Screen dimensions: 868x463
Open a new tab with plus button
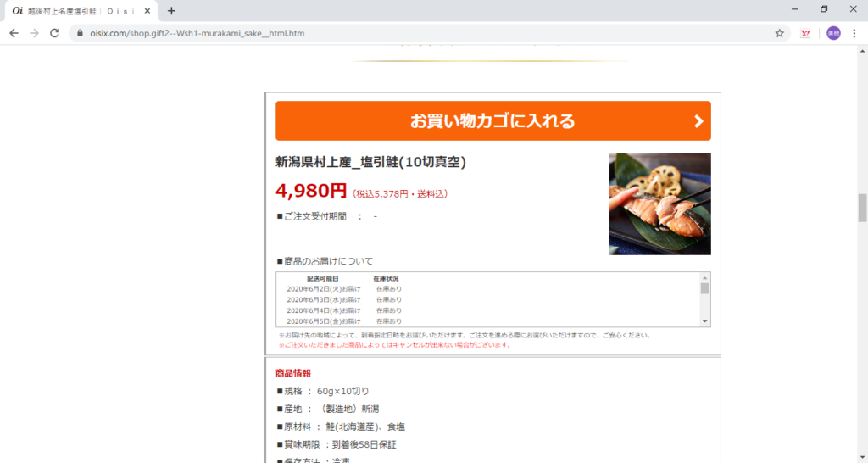tap(171, 10)
